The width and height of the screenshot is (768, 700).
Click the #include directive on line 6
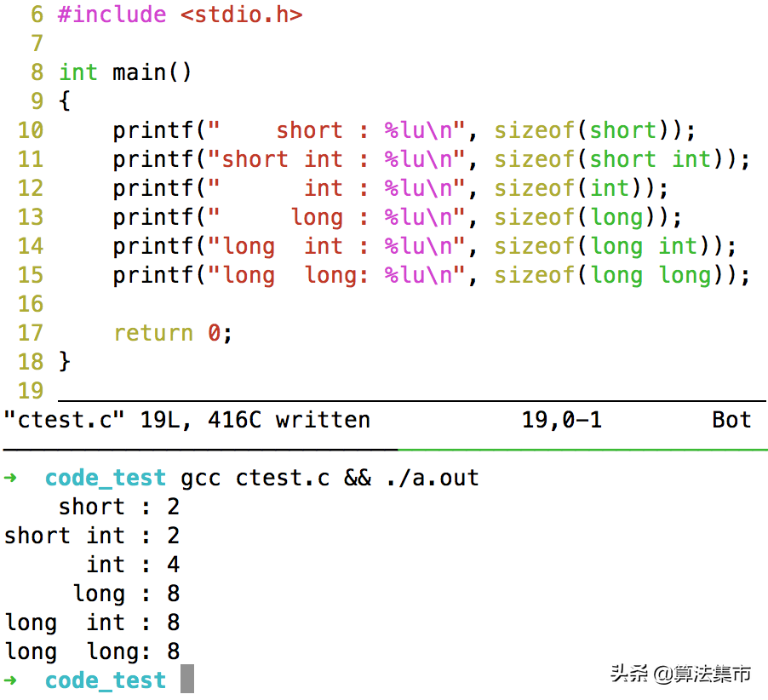coord(112,14)
